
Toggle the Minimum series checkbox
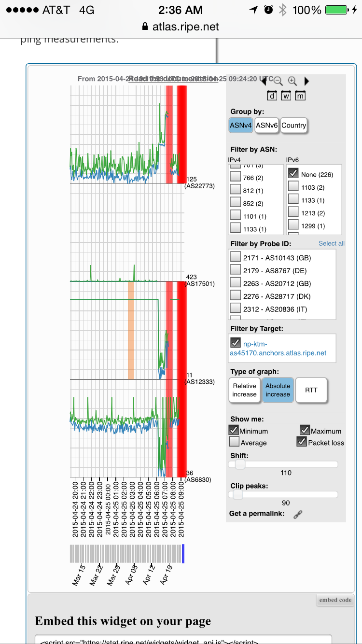(x=234, y=430)
